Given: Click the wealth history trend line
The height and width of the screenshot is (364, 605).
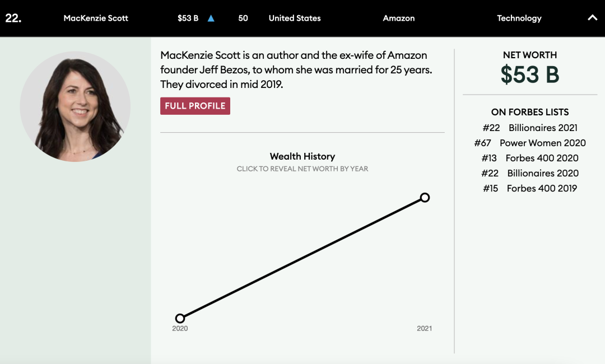Looking at the screenshot, I should point(302,258).
